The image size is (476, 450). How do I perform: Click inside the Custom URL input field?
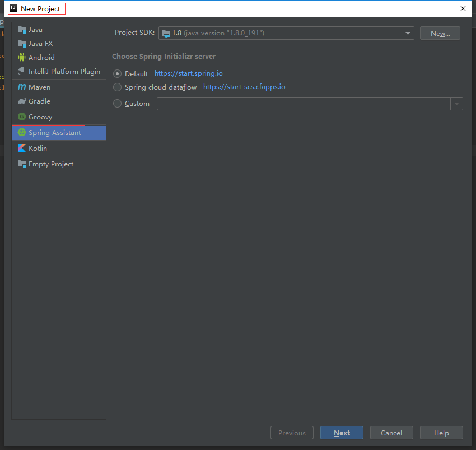[x=304, y=104]
